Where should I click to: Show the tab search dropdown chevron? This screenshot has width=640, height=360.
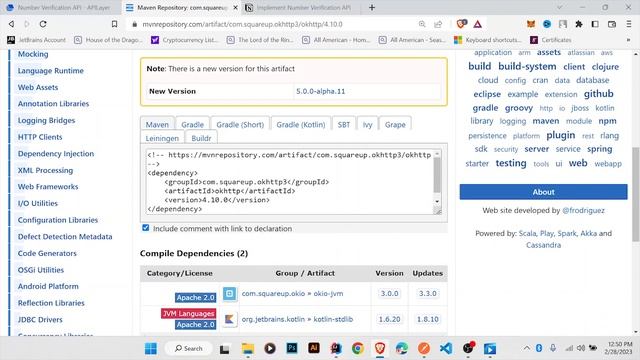[560, 7]
